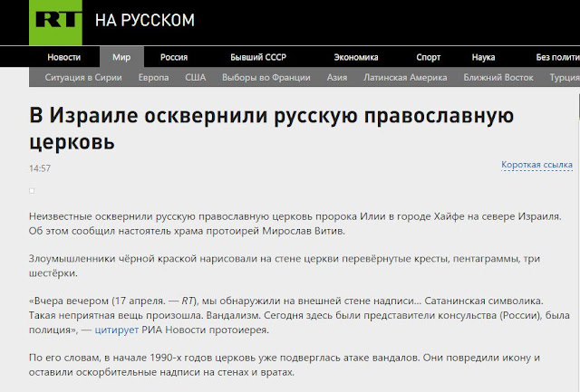Click the green RT logo
Viewport: 580px width, 392px height.
pyautogui.click(x=55, y=22)
